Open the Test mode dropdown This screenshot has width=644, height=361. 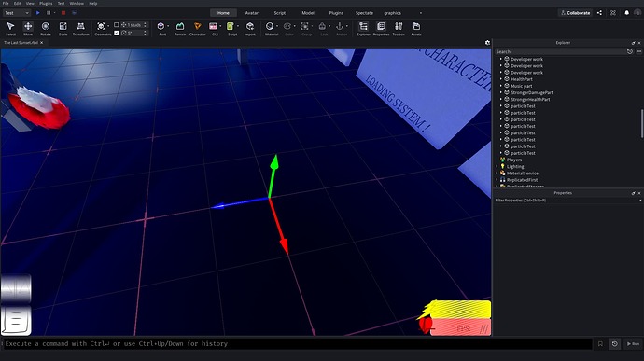point(17,13)
